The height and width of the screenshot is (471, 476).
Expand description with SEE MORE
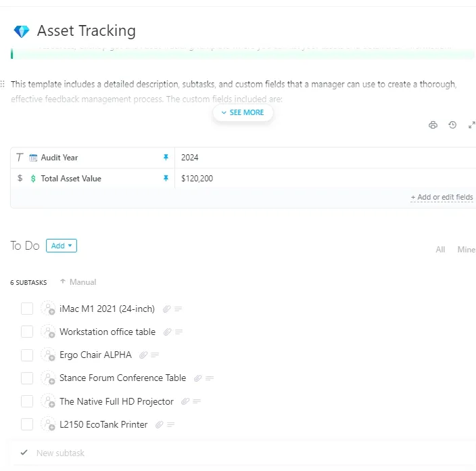[243, 112]
